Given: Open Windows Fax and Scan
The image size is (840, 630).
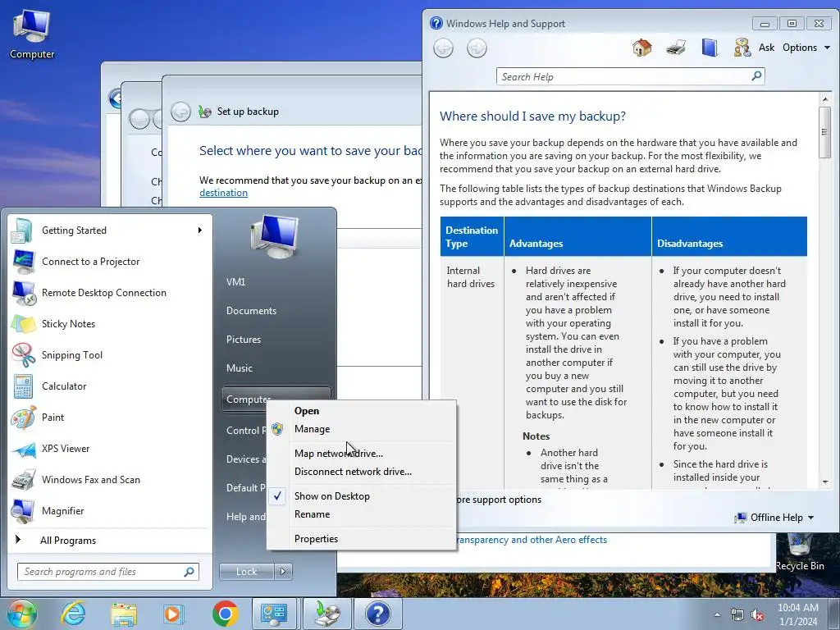Looking at the screenshot, I should click(110, 479).
